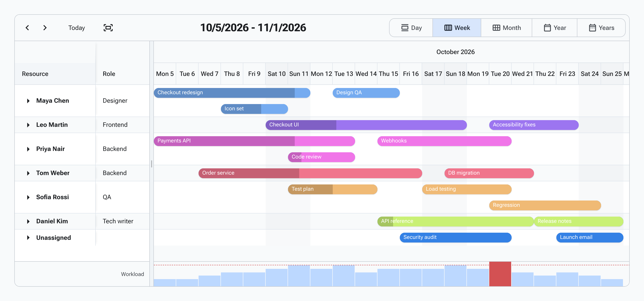Expand Tom Weber's row
Screen dimensions: 644x301
(x=28, y=173)
